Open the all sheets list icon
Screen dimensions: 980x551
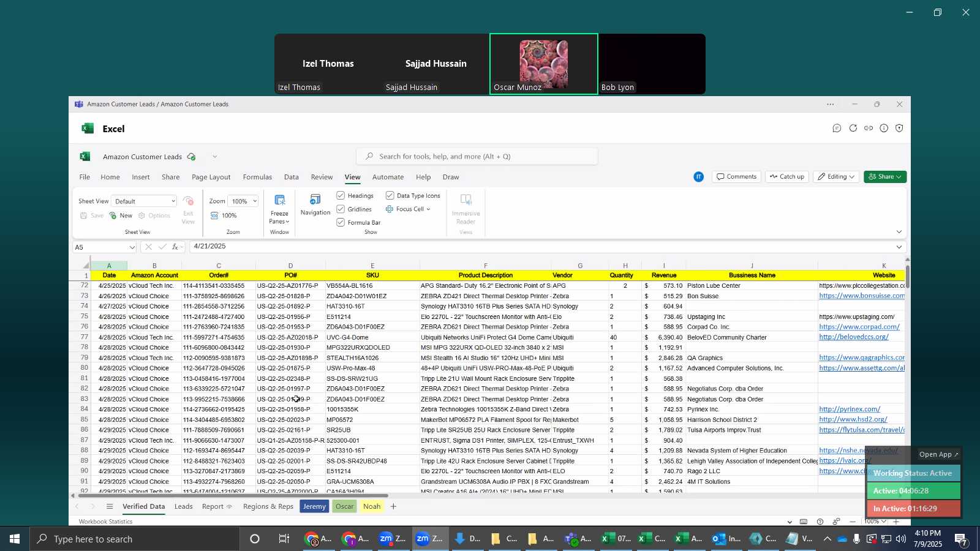[x=110, y=506]
